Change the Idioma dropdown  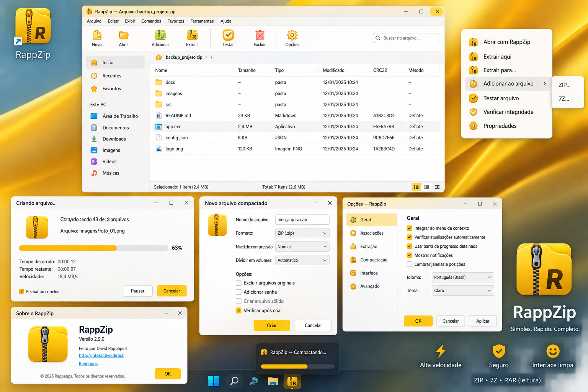click(463, 277)
